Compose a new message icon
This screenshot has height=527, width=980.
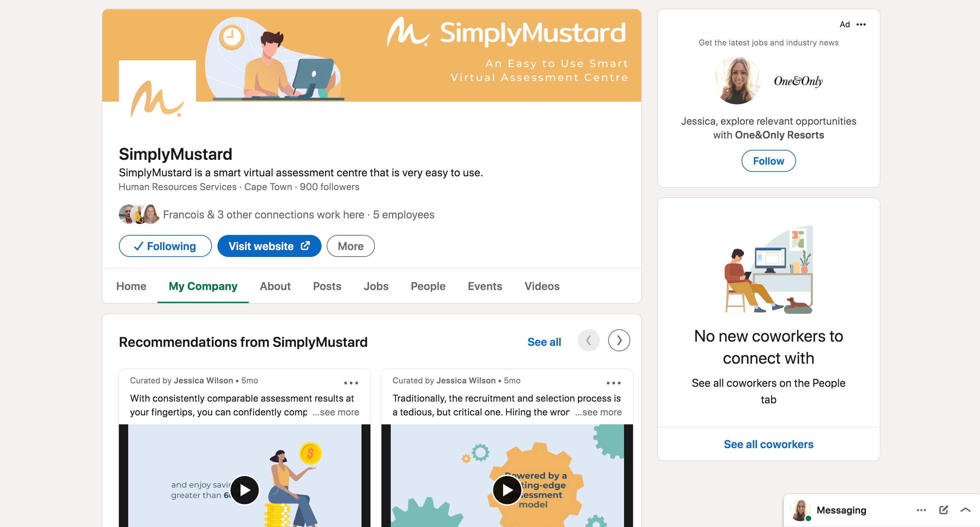click(x=943, y=510)
